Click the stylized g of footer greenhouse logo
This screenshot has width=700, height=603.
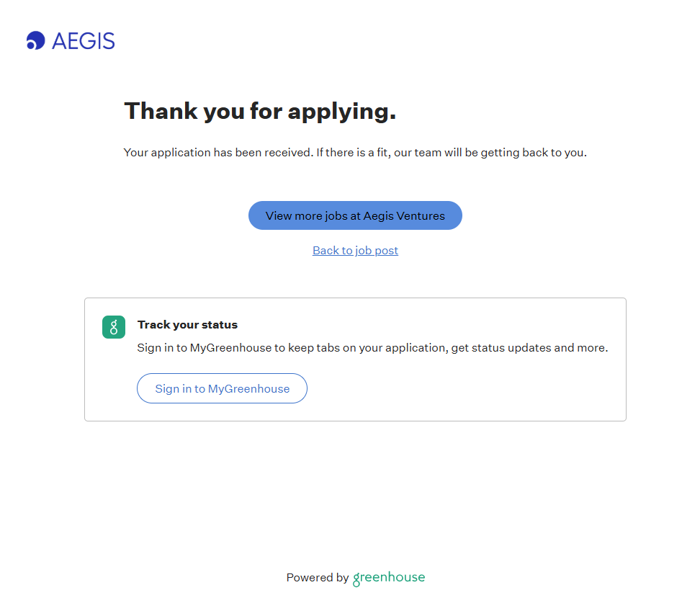pos(357,579)
